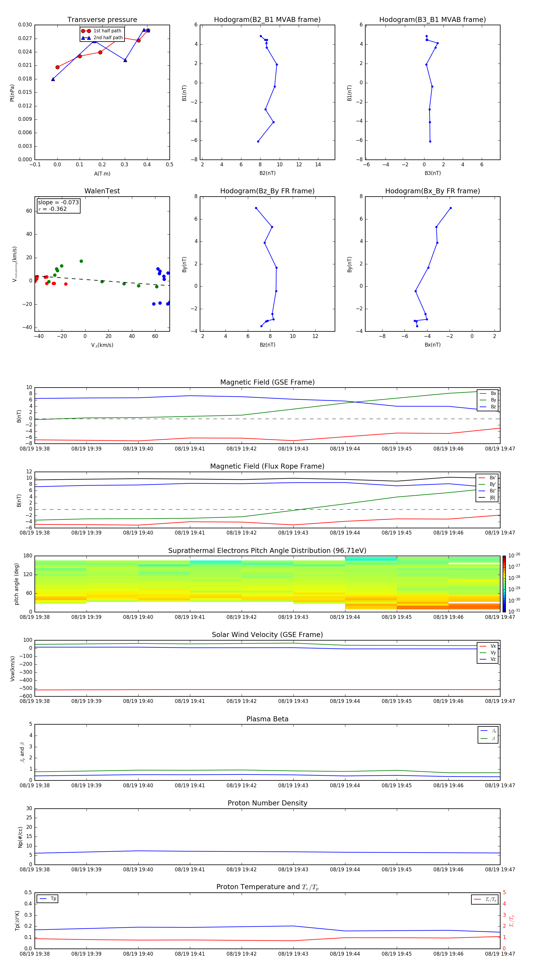Image resolution: width=535 pixels, height=980 pixels.
Task: Click the "Pt(nPa)" y-axis label
Action: click(x=12, y=93)
